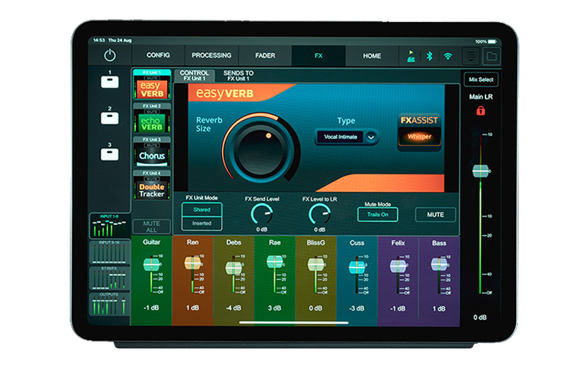Click the Cuss channel fader

(356, 267)
